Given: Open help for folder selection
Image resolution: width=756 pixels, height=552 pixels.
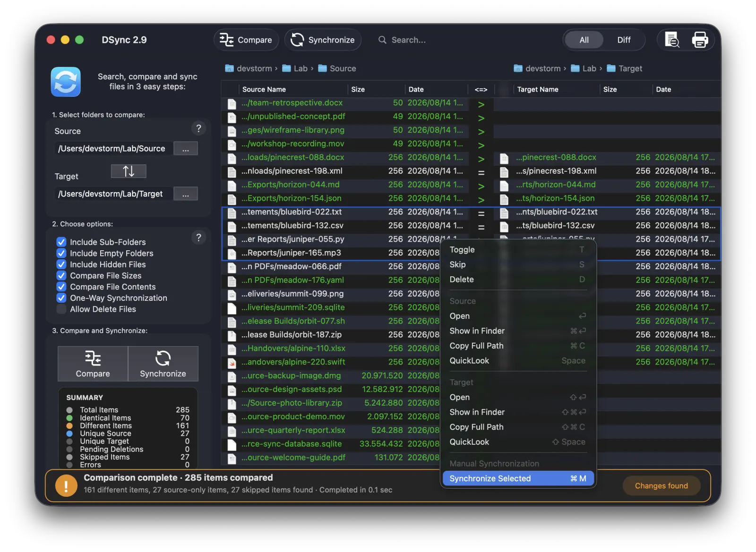Looking at the screenshot, I should (x=198, y=128).
